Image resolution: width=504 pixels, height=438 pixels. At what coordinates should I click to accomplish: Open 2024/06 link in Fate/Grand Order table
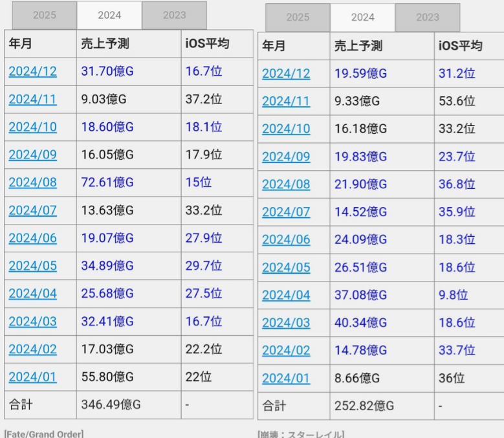click(x=33, y=238)
